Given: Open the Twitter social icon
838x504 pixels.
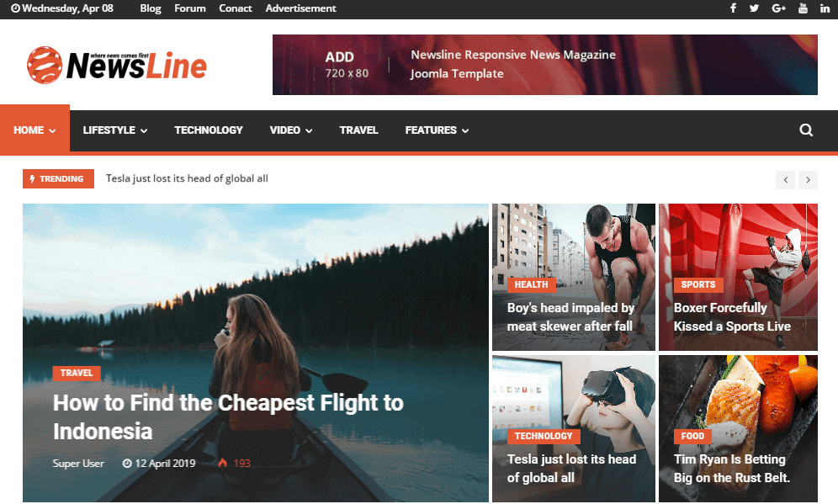Looking at the screenshot, I should coord(754,8).
